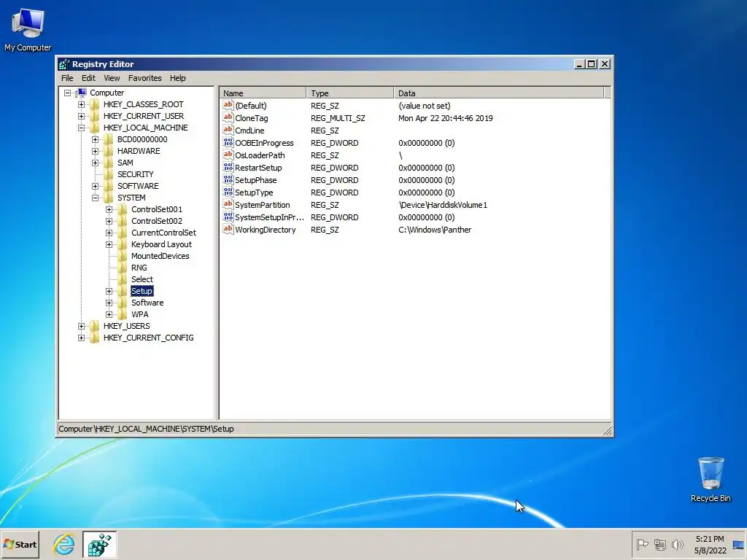Click the Computer root icon in tree
The height and width of the screenshot is (560, 747).
coord(82,93)
